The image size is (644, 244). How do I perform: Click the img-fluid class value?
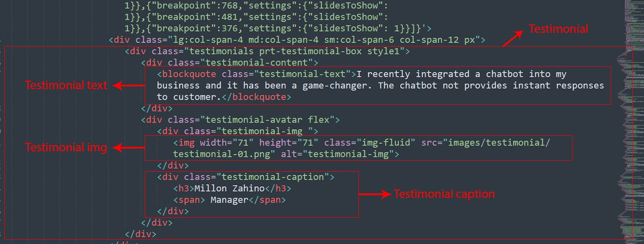(x=390, y=143)
